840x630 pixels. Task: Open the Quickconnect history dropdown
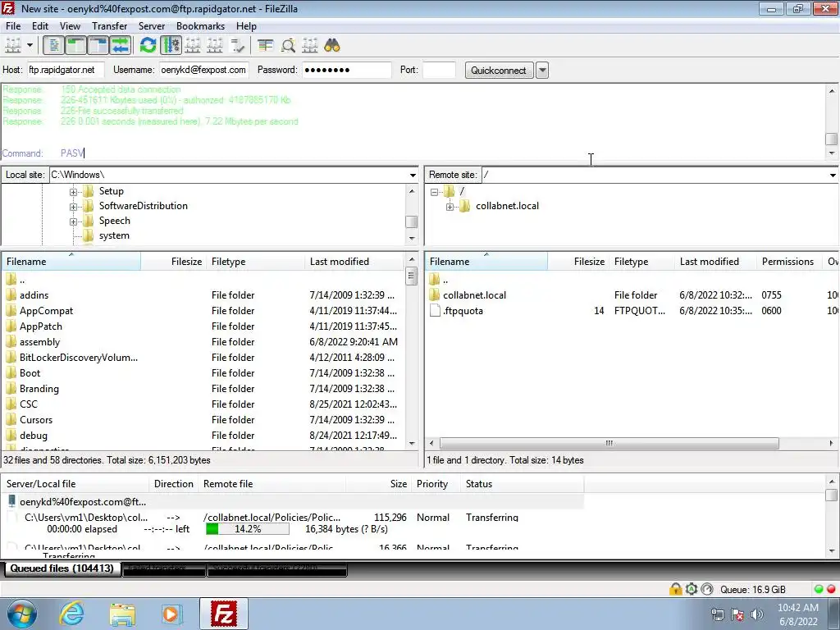point(542,71)
